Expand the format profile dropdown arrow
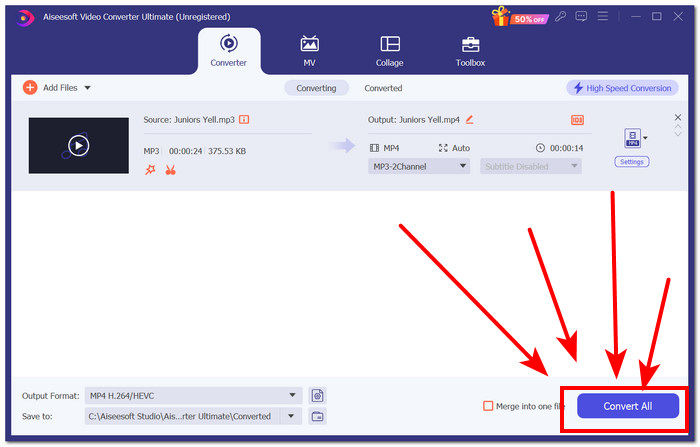700x447 pixels. coord(646,138)
